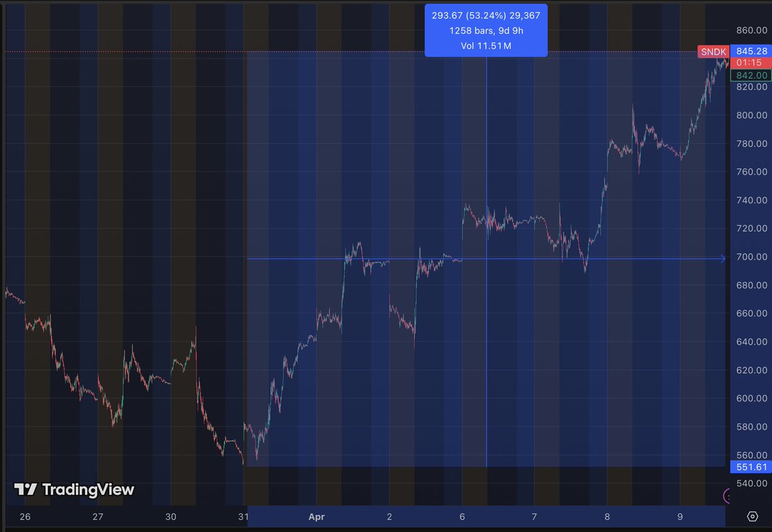Click the Apr month label on time axis
Screen dimensions: 772x532
(x=316, y=517)
